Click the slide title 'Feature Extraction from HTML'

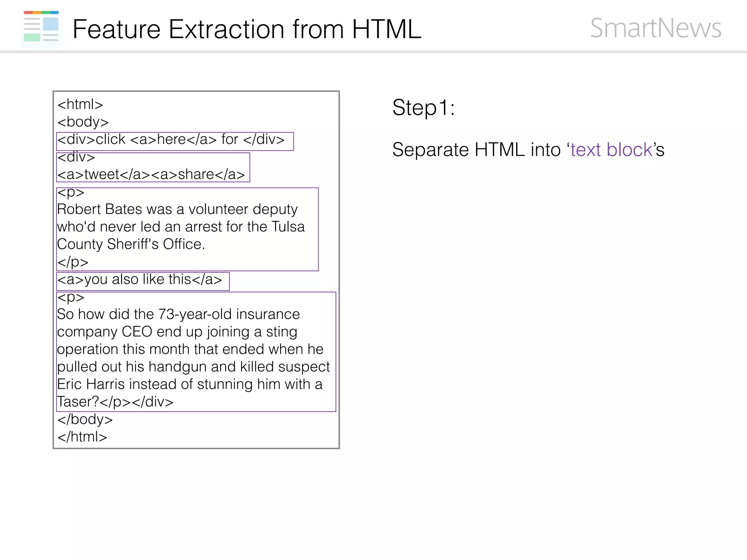247,29
